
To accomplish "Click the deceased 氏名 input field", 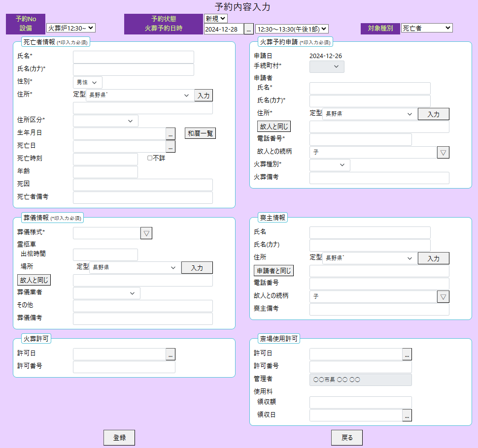I will [134, 57].
